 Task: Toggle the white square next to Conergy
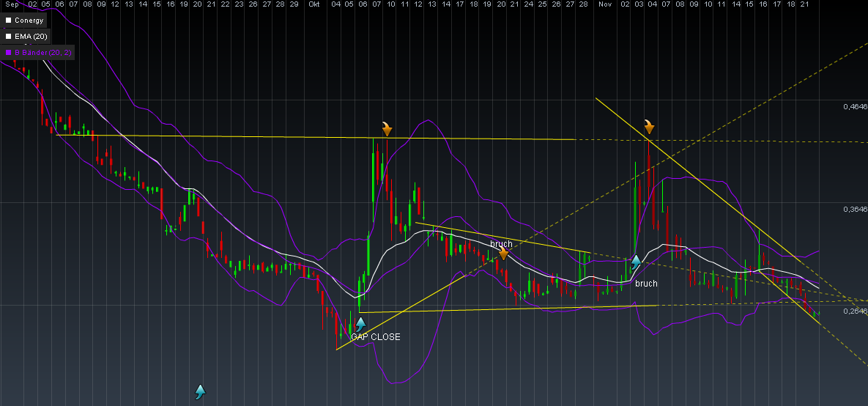pos(9,21)
